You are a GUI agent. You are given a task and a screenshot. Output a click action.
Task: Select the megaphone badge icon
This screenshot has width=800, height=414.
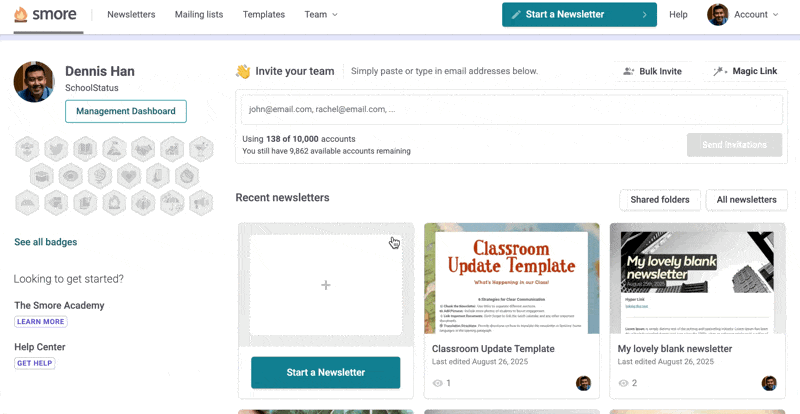click(x=201, y=203)
